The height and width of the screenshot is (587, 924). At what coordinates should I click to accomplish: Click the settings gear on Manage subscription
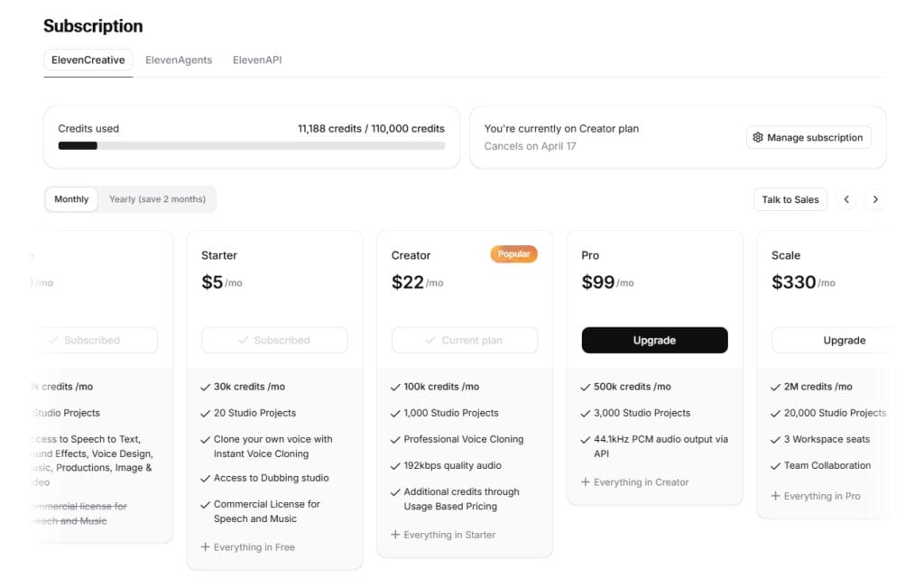point(758,136)
